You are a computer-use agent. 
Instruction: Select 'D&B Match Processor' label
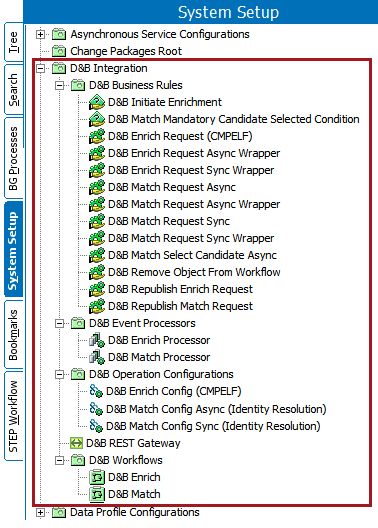159,357
